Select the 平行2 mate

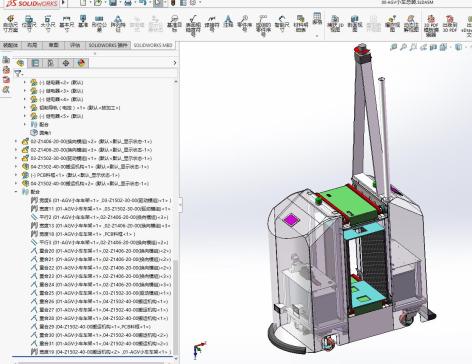(100, 217)
